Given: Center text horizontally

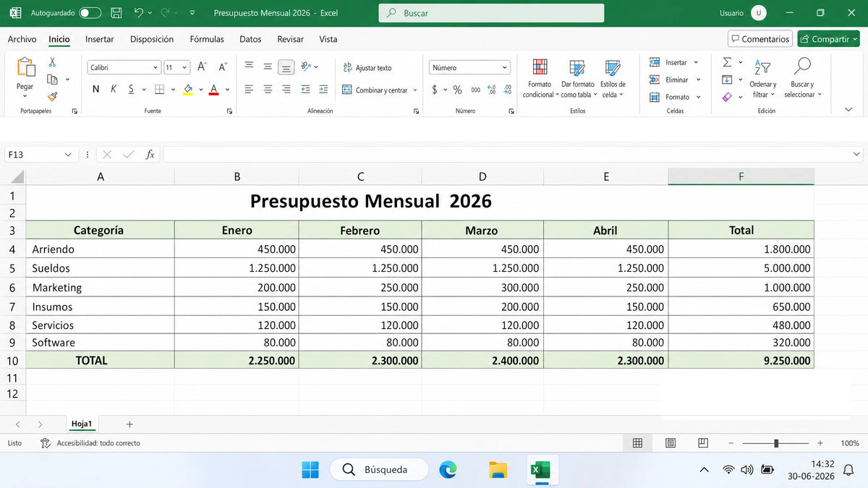Looking at the screenshot, I should (268, 89).
